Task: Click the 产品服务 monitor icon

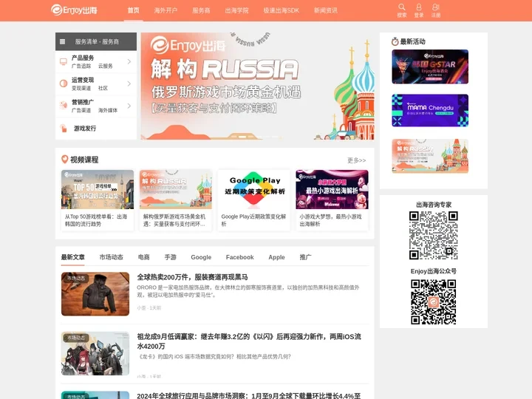Action: point(64,61)
